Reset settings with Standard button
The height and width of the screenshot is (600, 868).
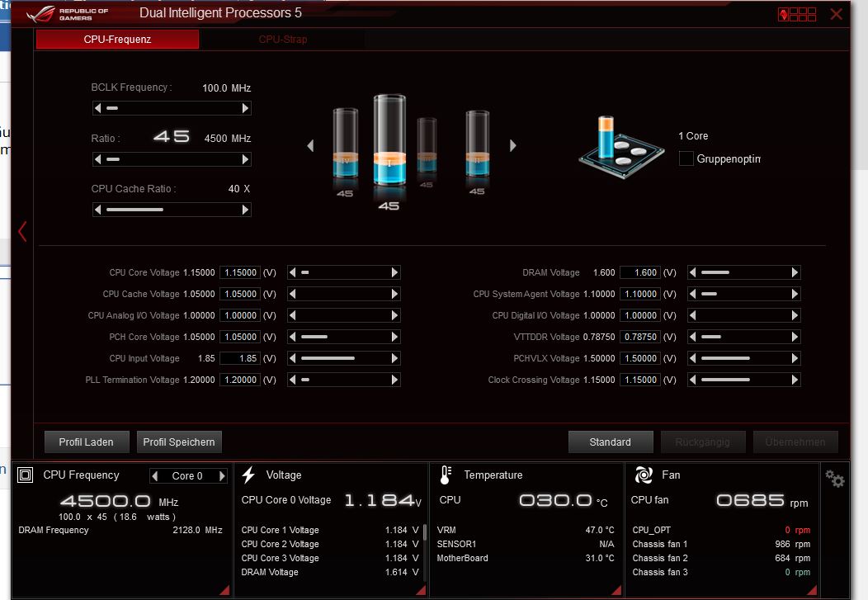pyautogui.click(x=610, y=442)
